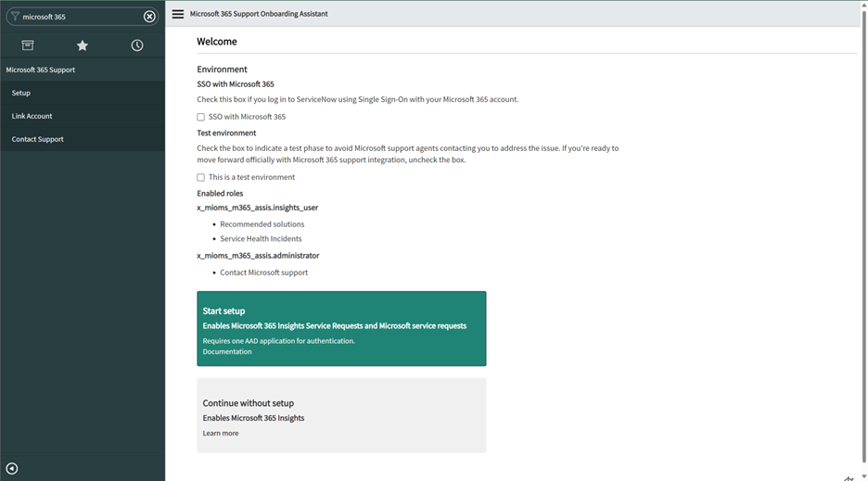Screen dimensions: 868x481
Task: Select the Service Health Incidents bullet
Action: click(261, 238)
